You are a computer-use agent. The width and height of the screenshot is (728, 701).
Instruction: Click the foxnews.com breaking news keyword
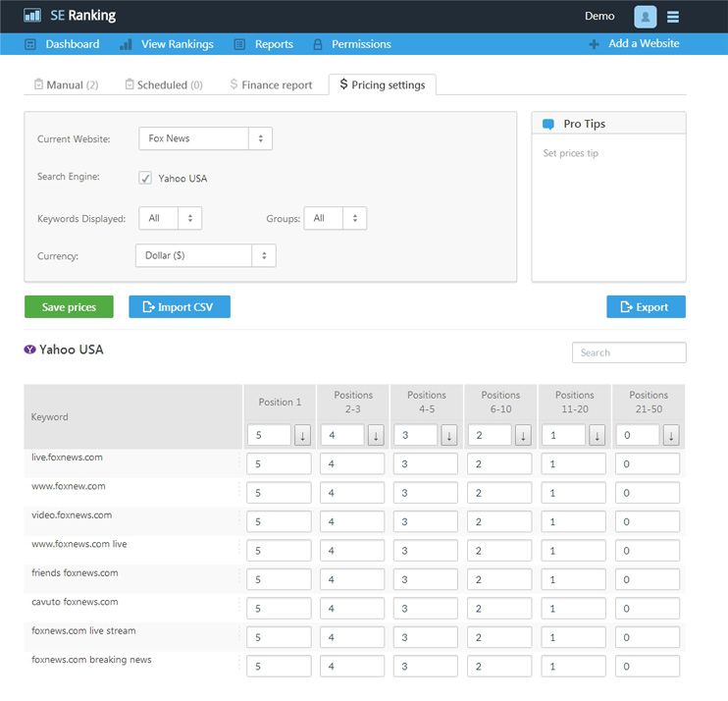click(91, 660)
